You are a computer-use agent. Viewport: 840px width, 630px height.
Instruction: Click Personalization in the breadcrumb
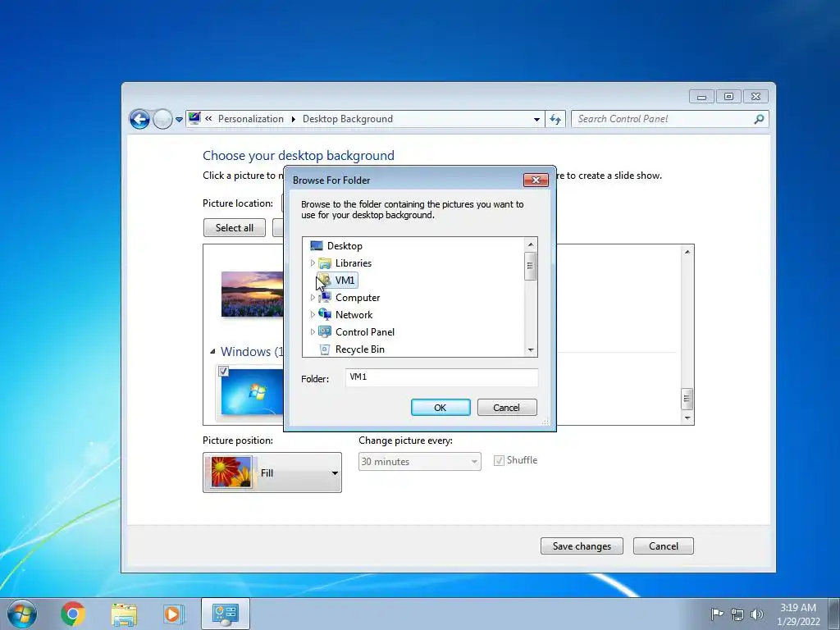[251, 119]
